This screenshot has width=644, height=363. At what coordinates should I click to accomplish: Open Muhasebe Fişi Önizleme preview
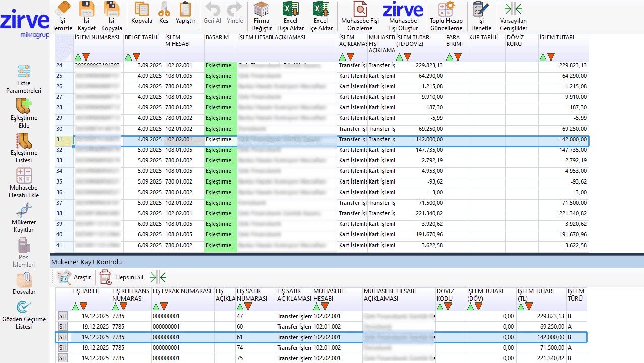click(x=360, y=9)
